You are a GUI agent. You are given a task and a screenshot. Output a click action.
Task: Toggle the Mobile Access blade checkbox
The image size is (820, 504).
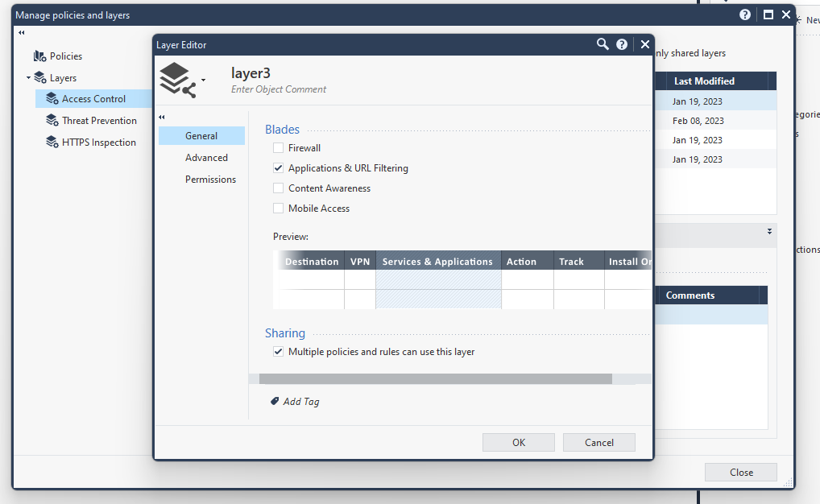point(279,209)
